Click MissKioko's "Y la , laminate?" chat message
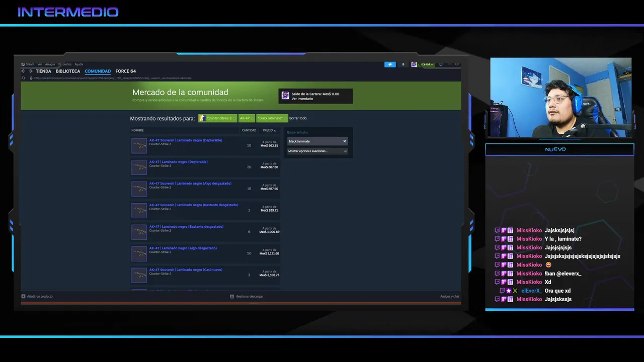644x362 pixels. click(x=563, y=239)
